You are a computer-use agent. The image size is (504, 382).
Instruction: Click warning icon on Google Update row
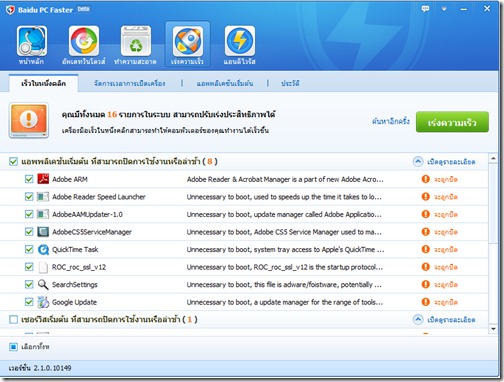pos(426,302)
